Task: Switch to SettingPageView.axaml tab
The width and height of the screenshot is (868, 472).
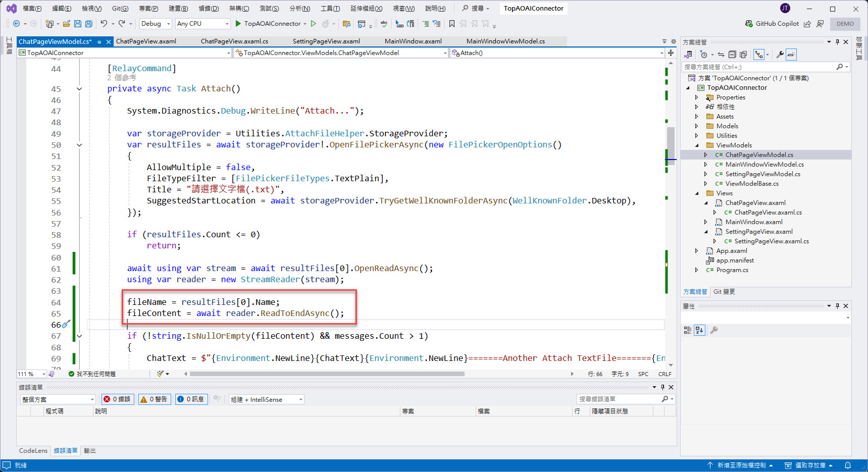Action: tap(326, 41)
